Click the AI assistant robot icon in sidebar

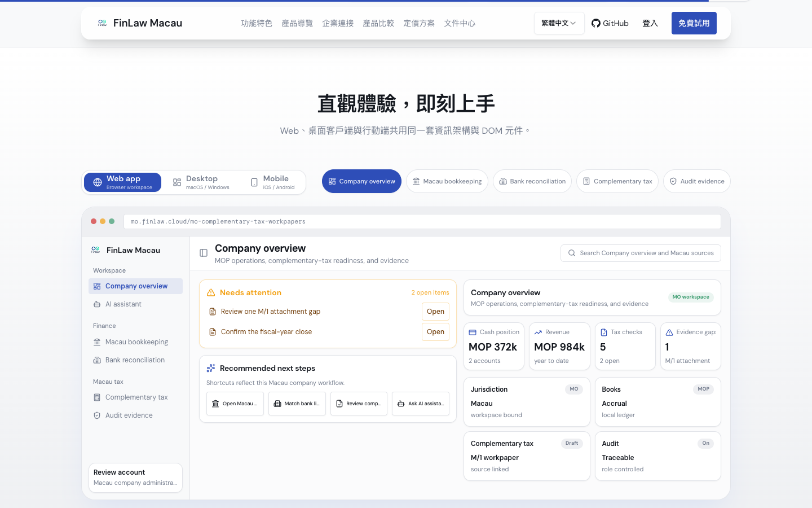[x=97, y=304]
